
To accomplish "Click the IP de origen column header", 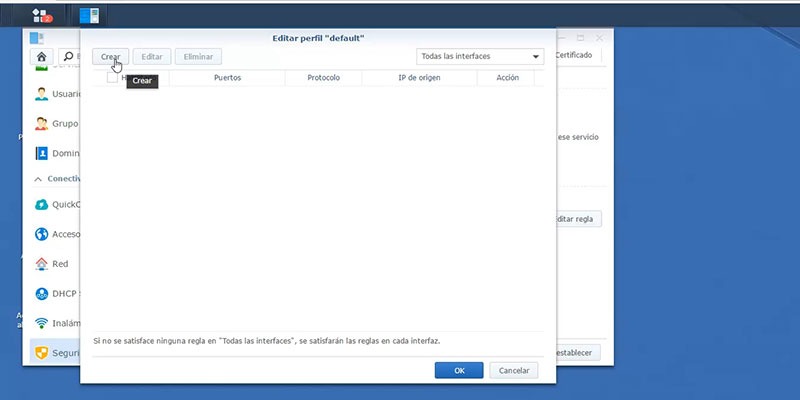I will (419, 78).
